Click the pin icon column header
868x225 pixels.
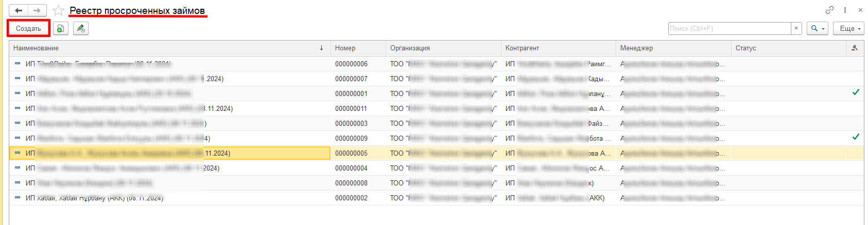[855, 48]
